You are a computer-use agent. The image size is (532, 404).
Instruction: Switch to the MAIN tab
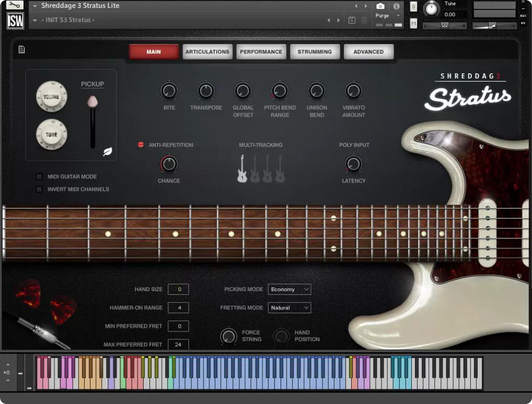coord(154,52)
